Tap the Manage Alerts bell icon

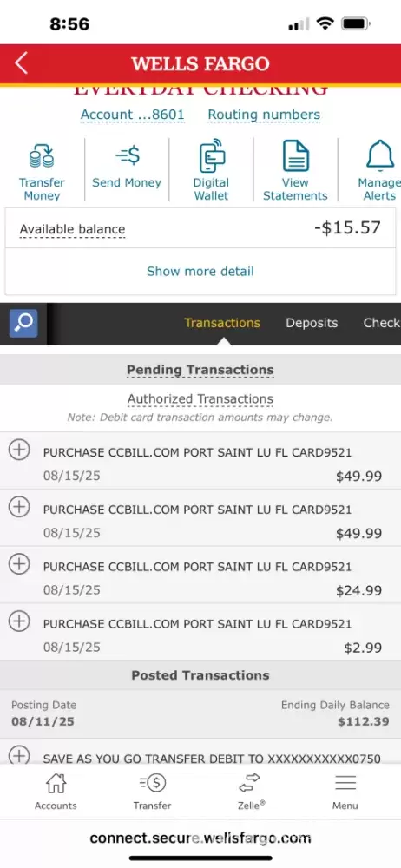point(380,155)
